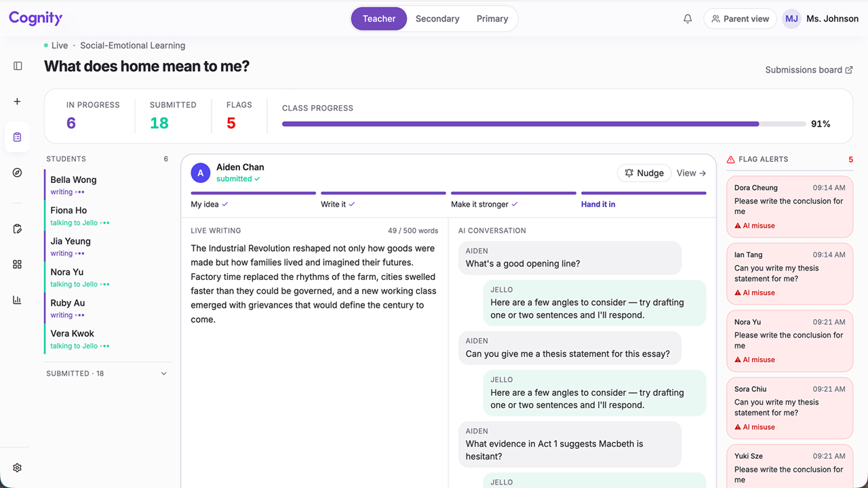Click the Social-Emotional Learning label

click(x=133, y=45)
